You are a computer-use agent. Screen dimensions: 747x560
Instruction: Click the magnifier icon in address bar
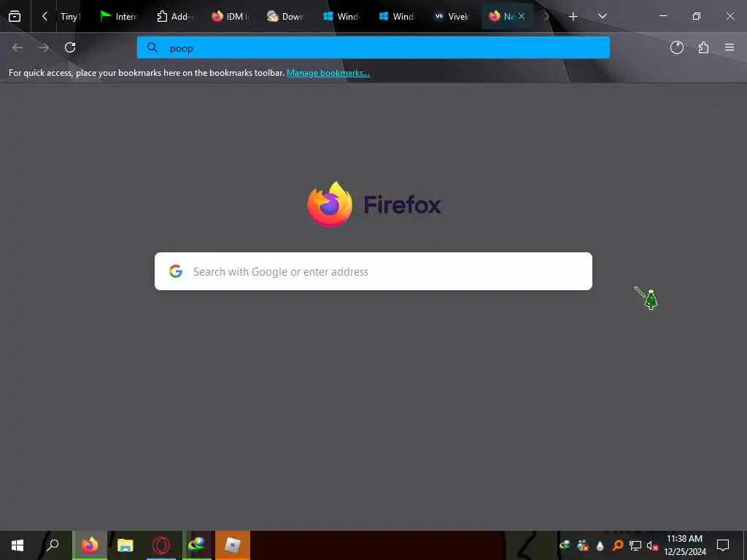[x=152, y=47]
